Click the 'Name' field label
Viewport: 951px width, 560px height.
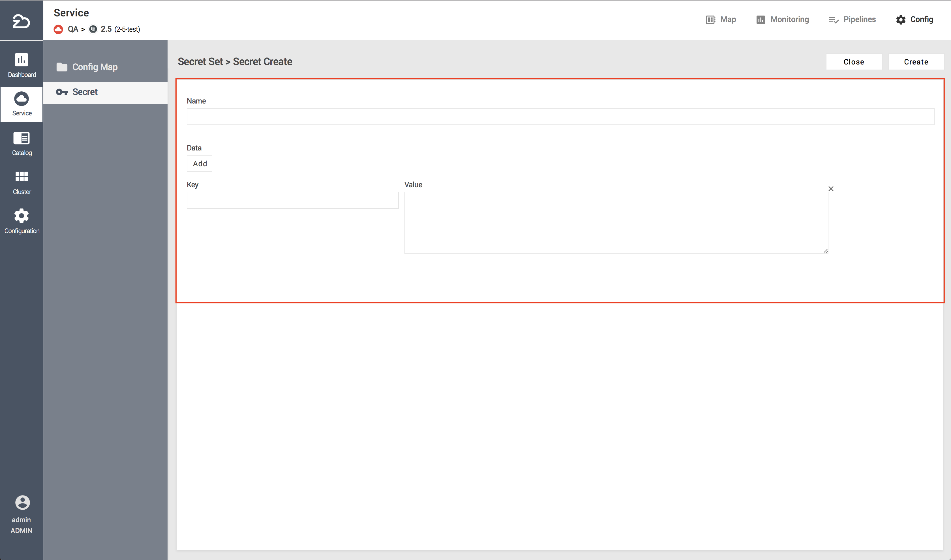coord(196,101)
